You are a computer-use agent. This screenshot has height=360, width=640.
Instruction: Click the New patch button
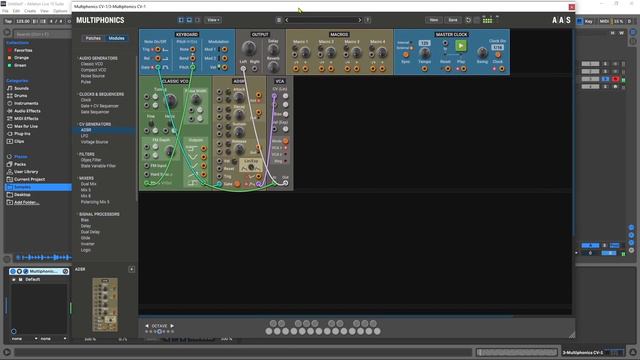pos(433,20)
